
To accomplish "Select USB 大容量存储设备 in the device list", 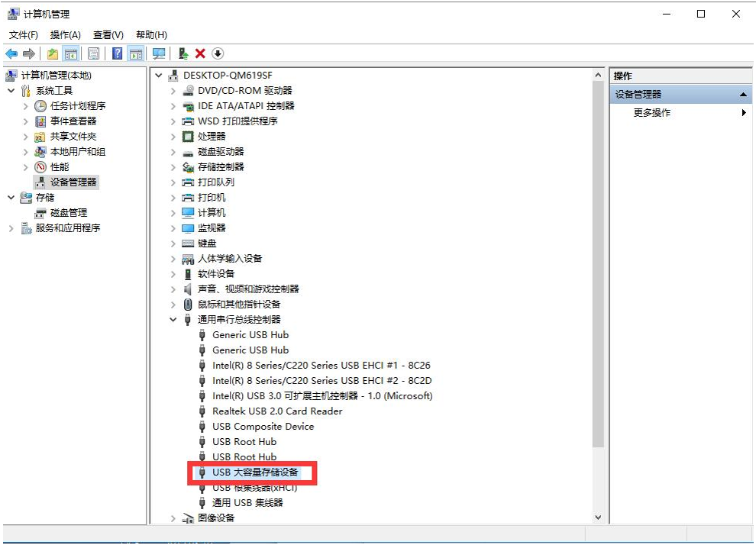I will (255, 472).
